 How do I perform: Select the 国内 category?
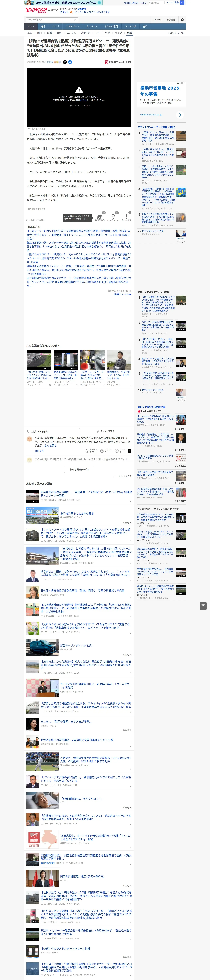40,33
